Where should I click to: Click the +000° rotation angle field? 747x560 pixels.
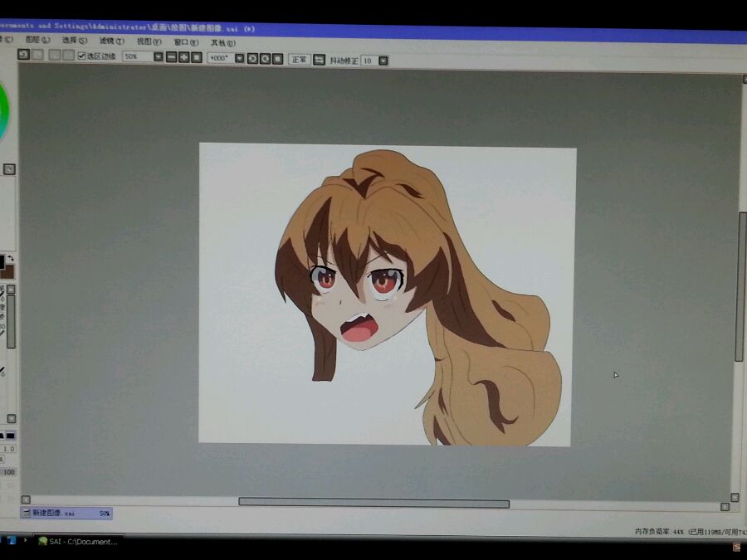[221, 58]
